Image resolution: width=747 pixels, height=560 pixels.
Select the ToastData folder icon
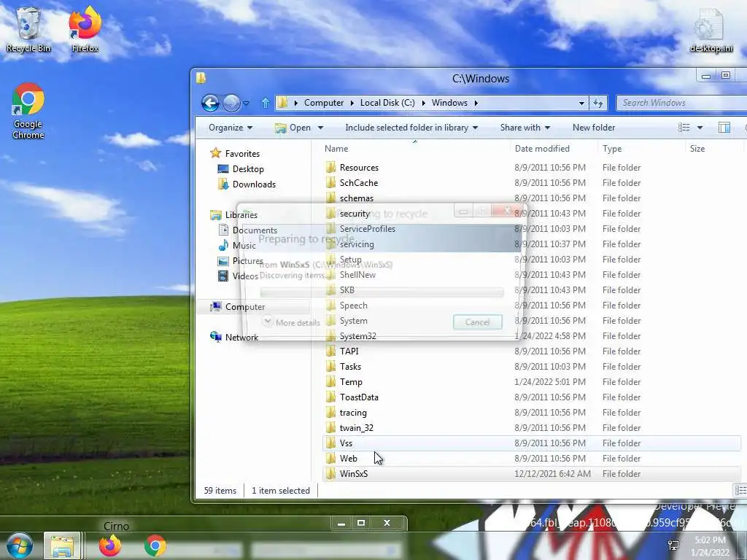tap(331, 397)
